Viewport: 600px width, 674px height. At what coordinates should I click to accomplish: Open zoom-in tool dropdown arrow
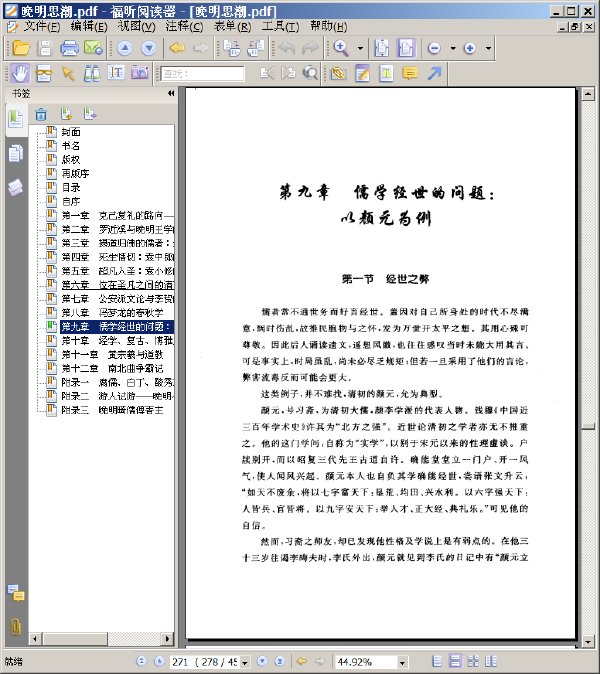(x=359, y=48)
